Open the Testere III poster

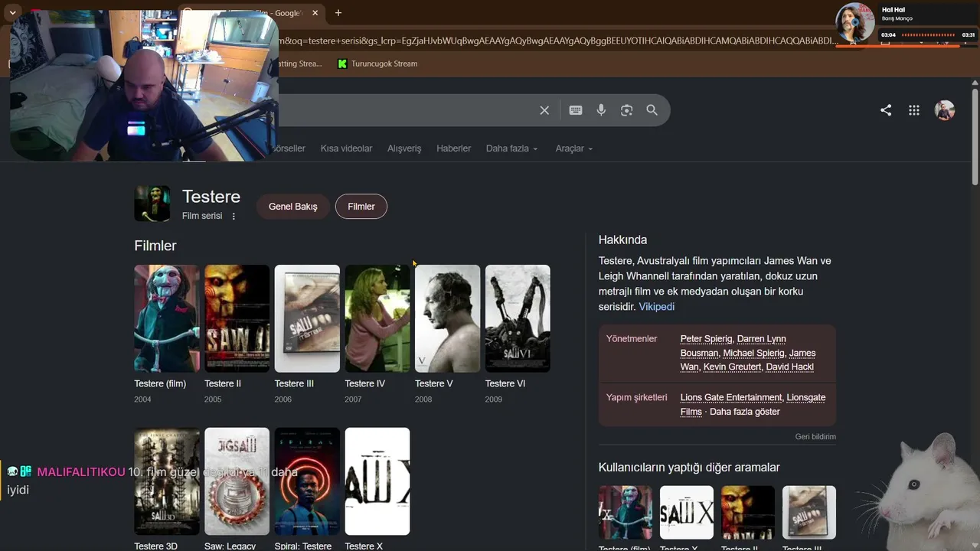point(307,318)
